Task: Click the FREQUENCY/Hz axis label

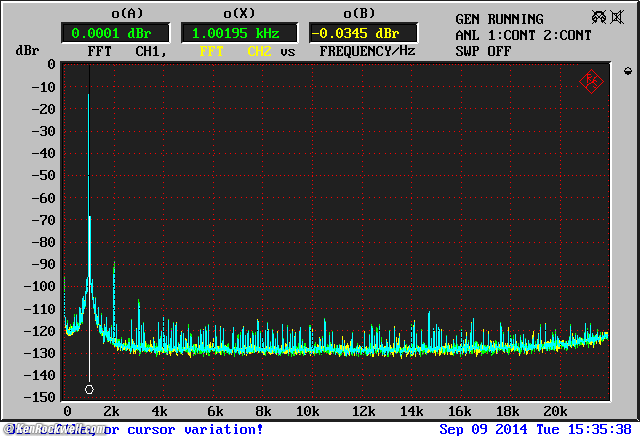Action: (367, 51)
